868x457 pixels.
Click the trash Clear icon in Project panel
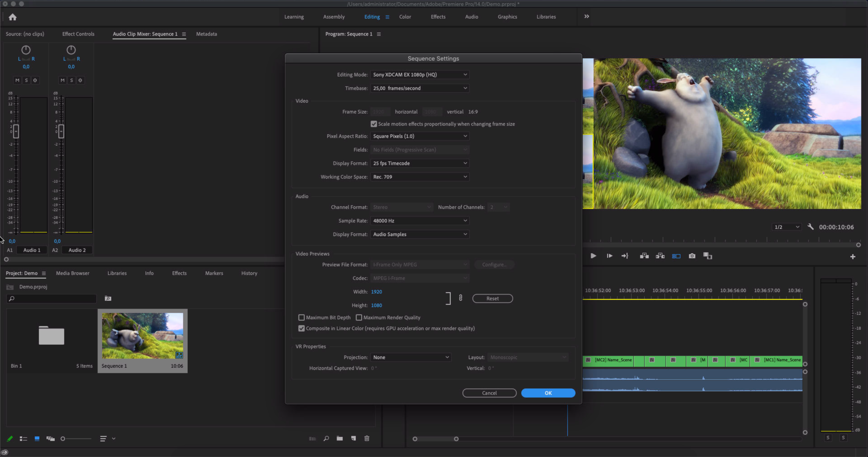(367, 438)
